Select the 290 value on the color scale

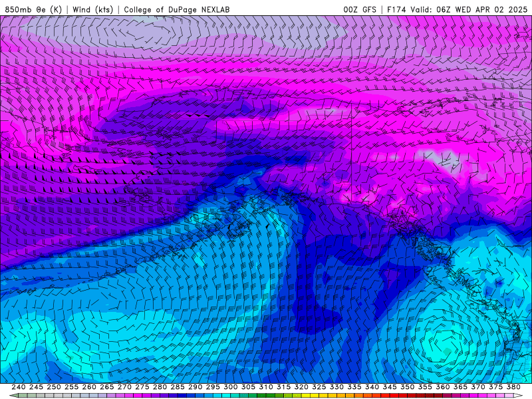point(195,387)
